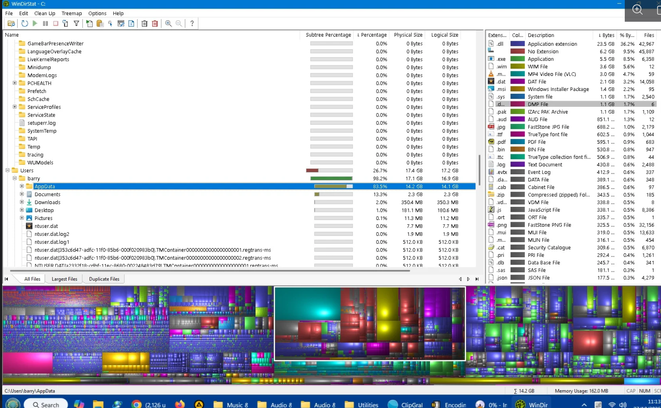Select the Windows Installer Package row

tap(571, 89)
